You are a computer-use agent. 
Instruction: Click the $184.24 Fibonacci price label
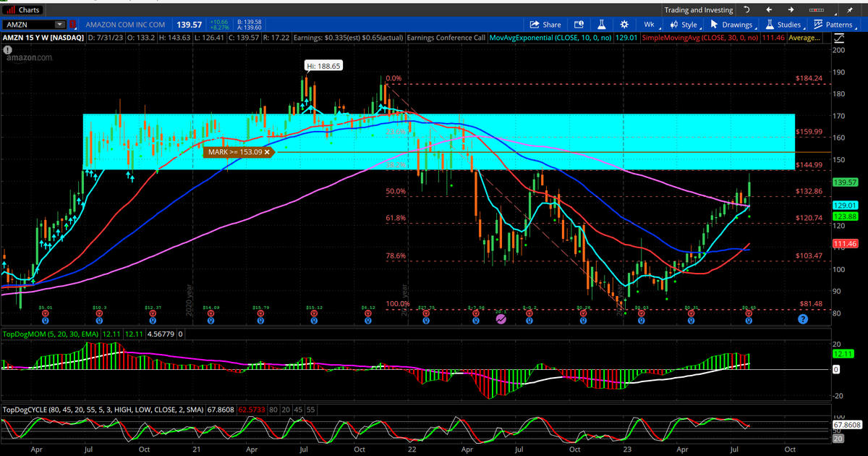pos(809,78)
